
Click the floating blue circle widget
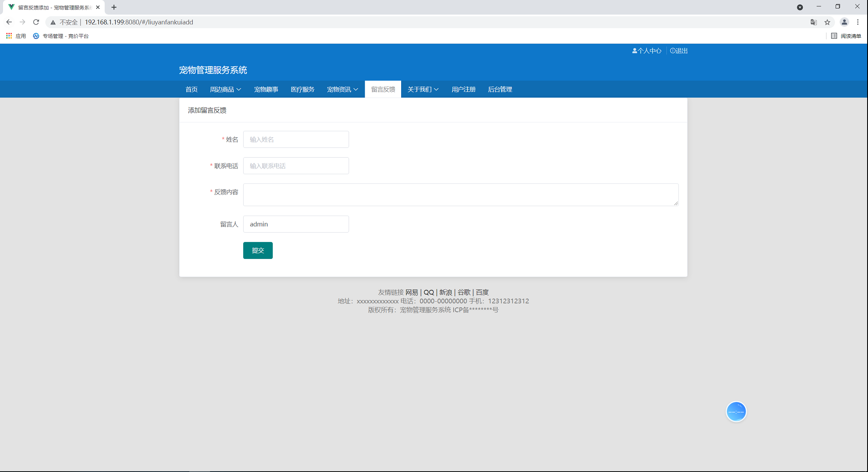click(736, 411)
